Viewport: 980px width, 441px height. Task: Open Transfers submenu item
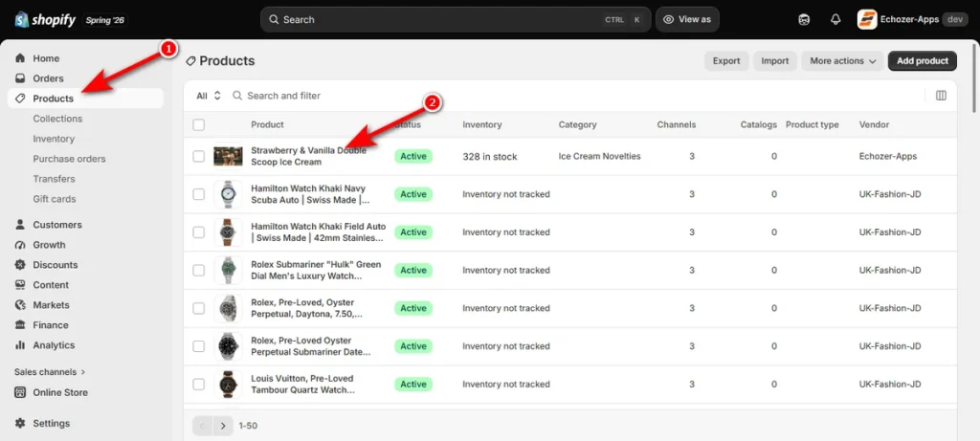[54, 179]
